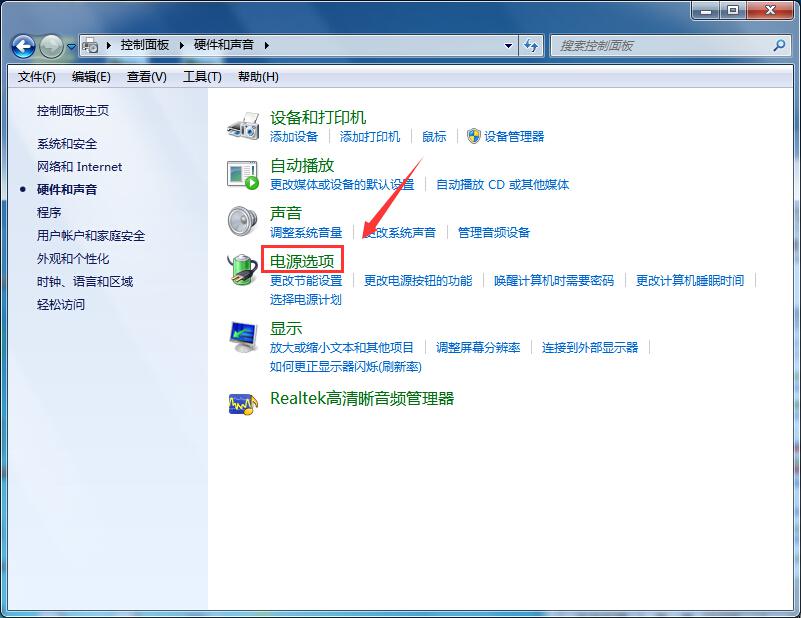Image resolution: width=801 pixels, height=618 pixels.
Task: Click the refresh button beside address bar
Action: [x=531, y=46]
